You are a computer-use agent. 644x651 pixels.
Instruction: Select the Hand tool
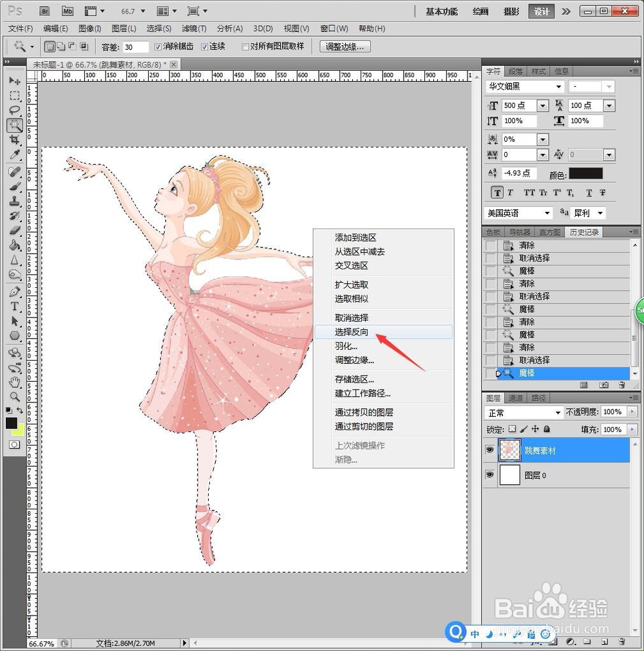[x=15, y=382]
